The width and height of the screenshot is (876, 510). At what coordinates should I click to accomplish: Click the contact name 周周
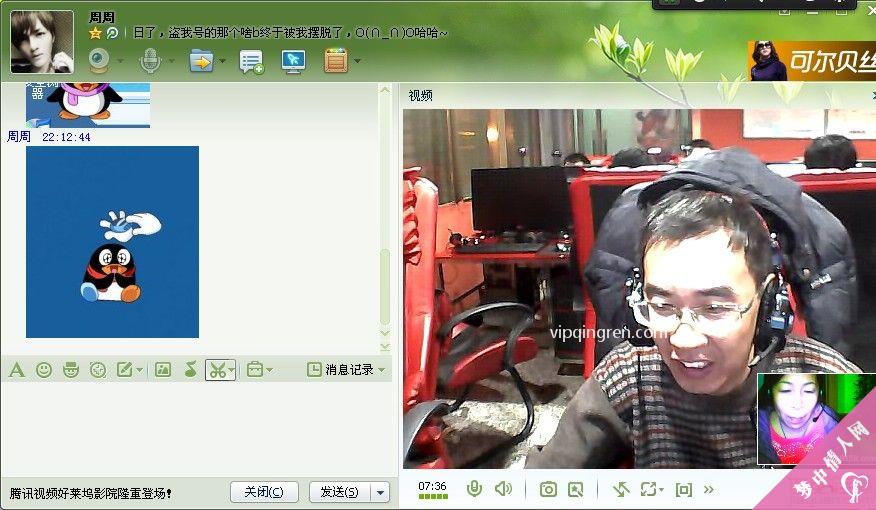tap(102, 17)
